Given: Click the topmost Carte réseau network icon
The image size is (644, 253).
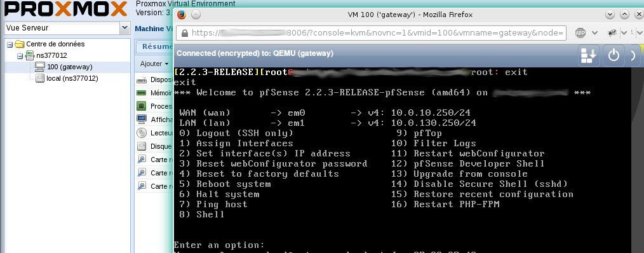Looking at the screenshot, I should [x=142, y=159].
